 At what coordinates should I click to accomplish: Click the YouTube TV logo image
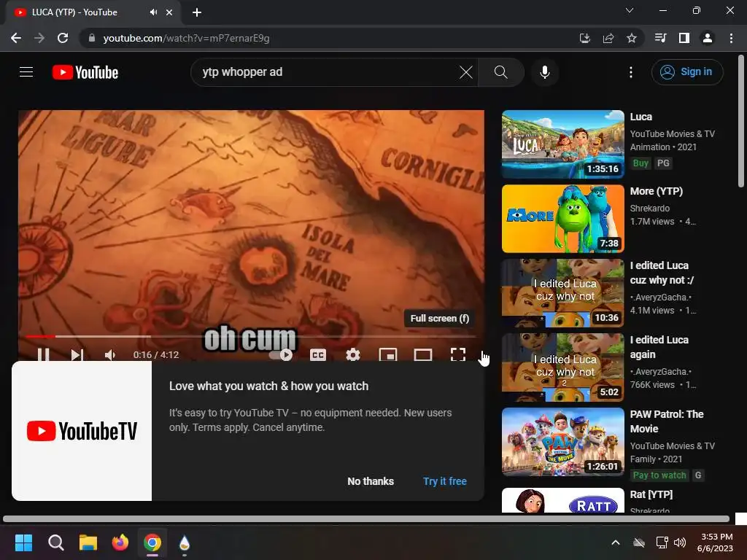(x=82, y=431)
